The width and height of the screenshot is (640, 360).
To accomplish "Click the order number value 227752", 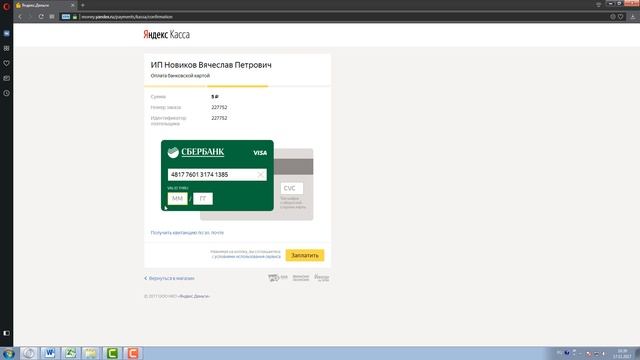I will [x=219, y=107].
